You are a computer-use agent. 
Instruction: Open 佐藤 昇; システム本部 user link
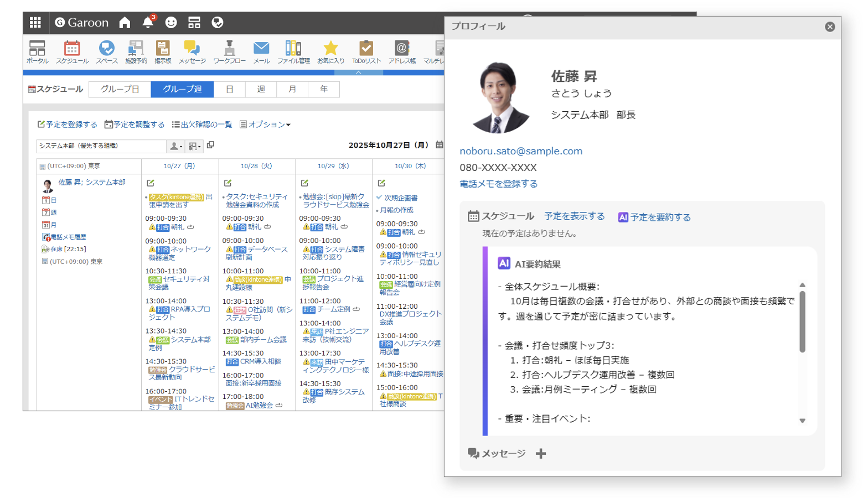pos(92,182)
